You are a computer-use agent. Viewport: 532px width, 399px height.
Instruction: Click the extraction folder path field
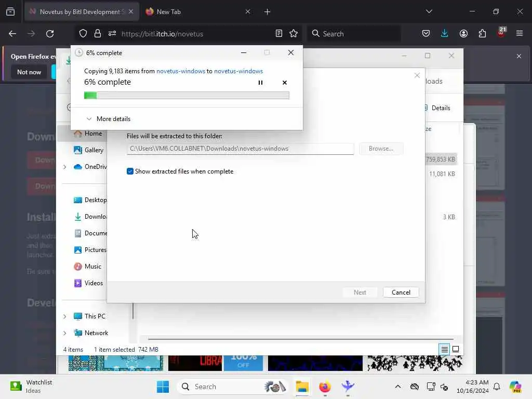click(240, 149)
